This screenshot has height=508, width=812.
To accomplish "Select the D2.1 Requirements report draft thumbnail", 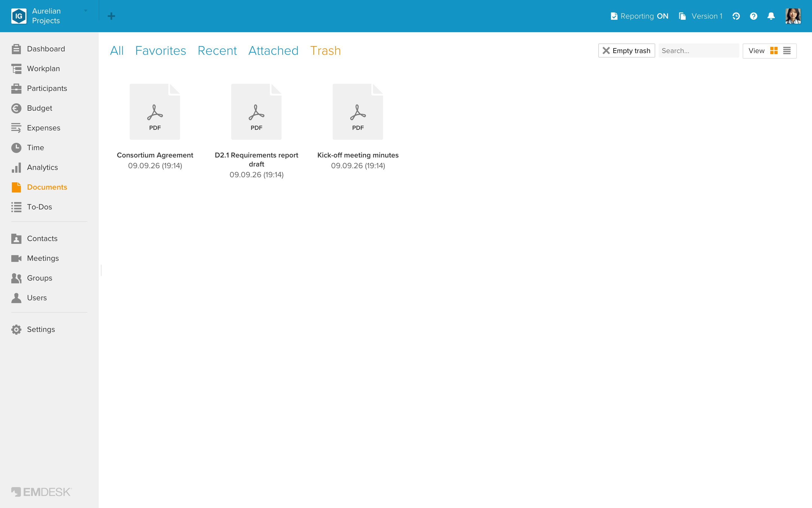I will (256, 112).
